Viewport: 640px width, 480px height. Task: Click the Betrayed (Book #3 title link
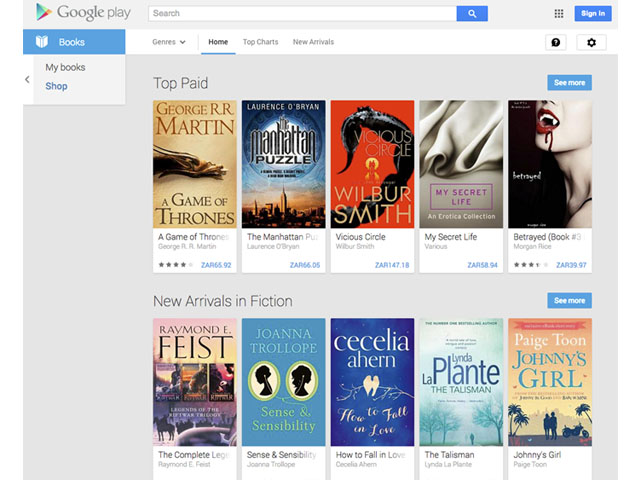547,237
